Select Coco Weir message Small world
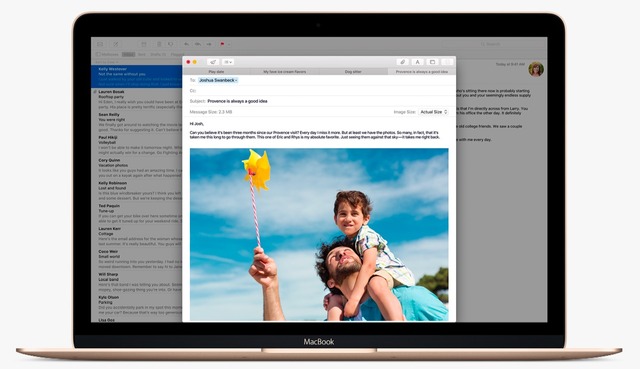The image size is (640, 369). pos(136,259)
